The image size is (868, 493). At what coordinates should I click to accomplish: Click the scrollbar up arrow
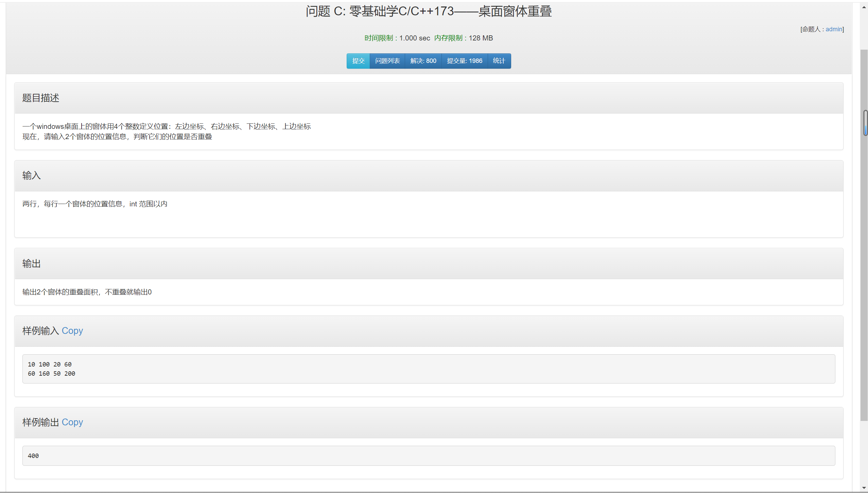coord(864,7)
